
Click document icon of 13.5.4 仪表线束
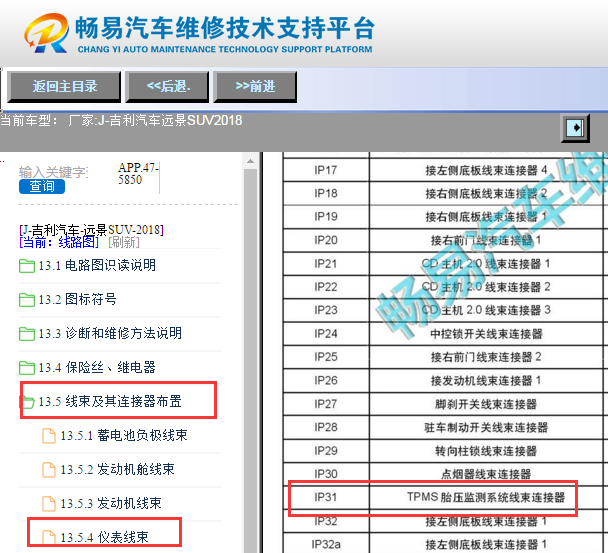tap(49, 537)
